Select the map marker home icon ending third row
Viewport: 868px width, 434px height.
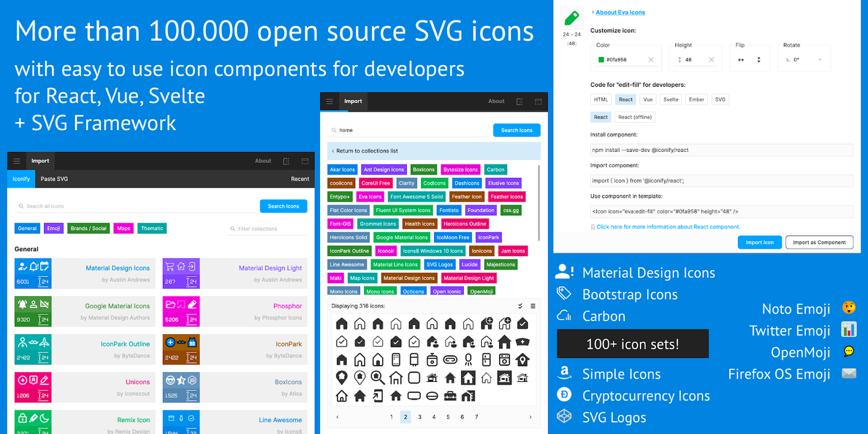[x=523, y=360]
